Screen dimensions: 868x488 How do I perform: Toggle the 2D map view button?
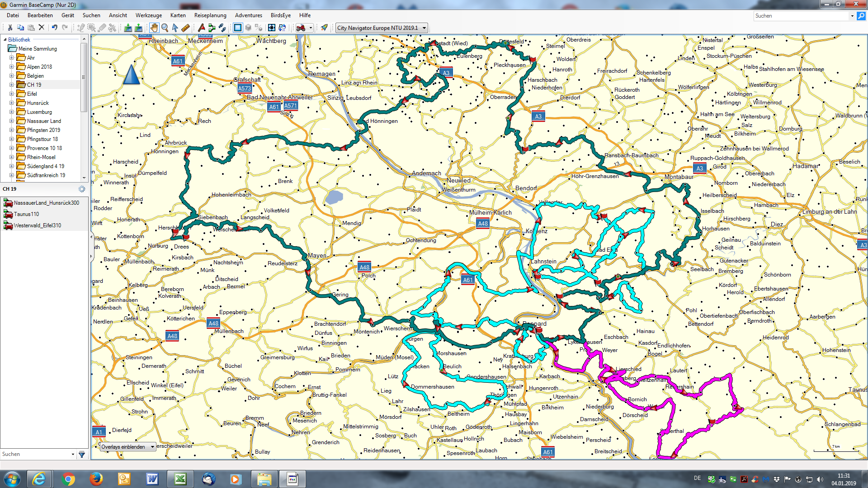(x=238, y=28)
